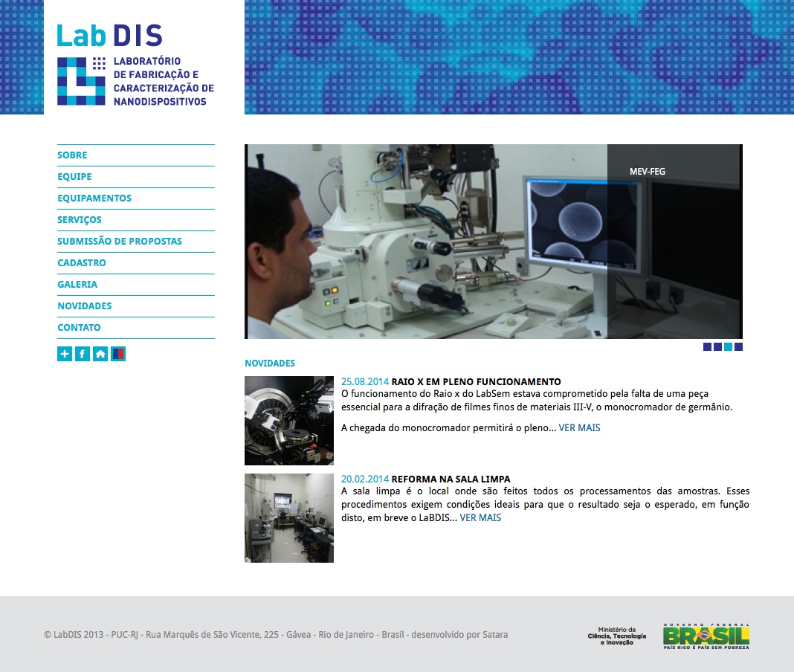Click the NOVIDADES section heading
The height and width of the screenshot is (672, 794).
[x=269, y=363]
